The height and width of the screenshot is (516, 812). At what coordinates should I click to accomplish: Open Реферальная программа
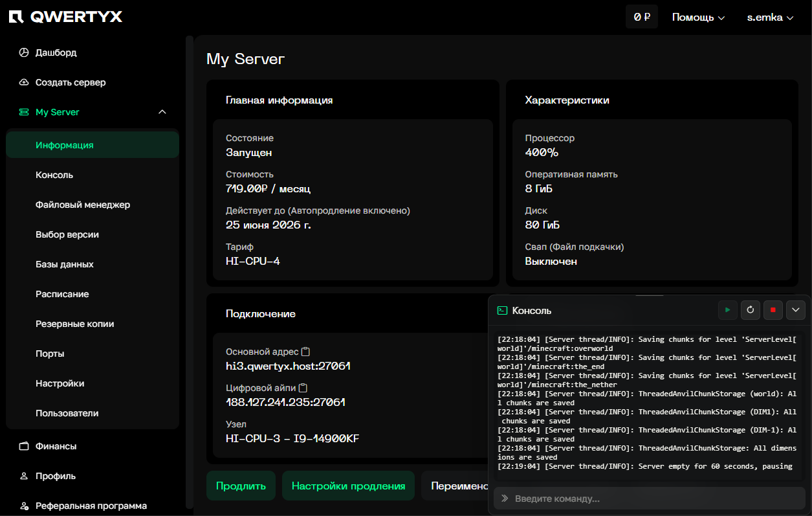pos(93,506)
